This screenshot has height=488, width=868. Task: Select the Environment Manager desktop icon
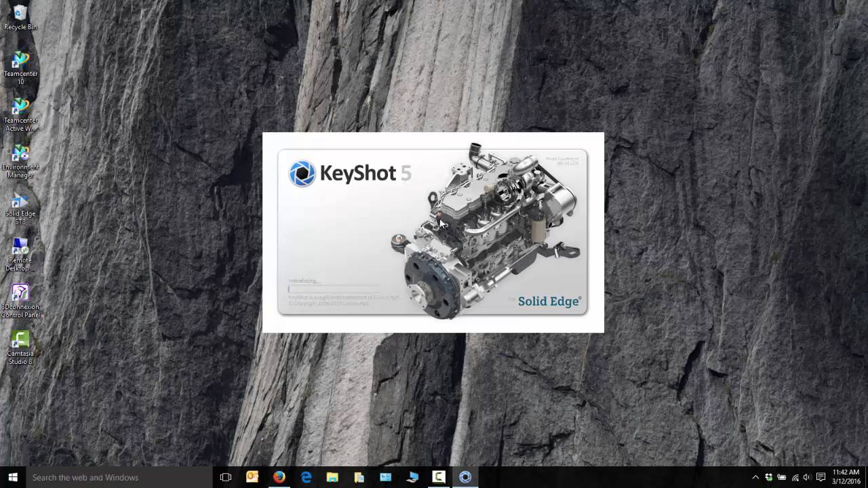(20, 161)
